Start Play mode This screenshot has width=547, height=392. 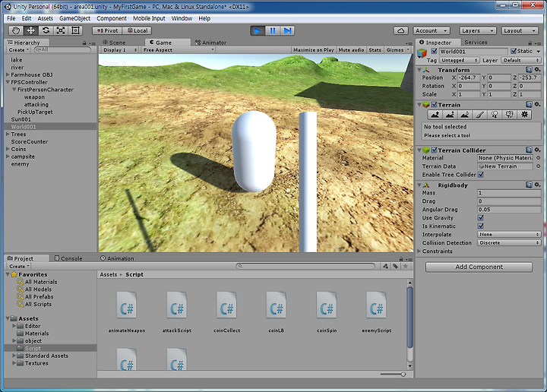258,30
